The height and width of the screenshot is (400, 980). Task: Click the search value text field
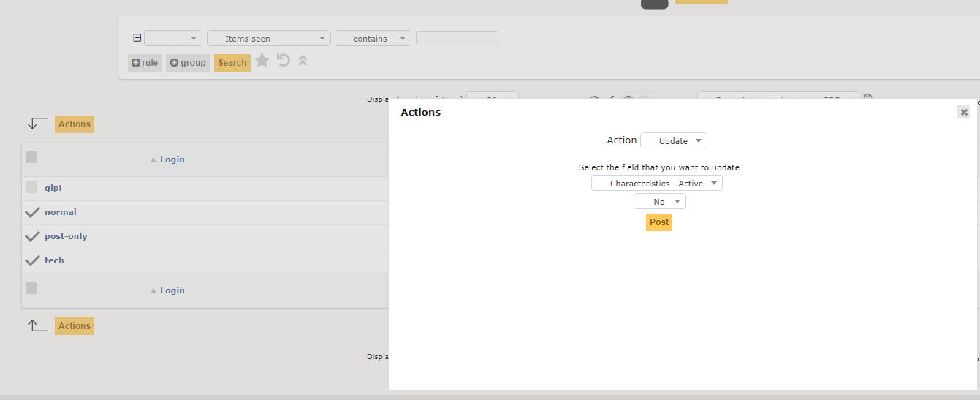[x=457, y=38]
